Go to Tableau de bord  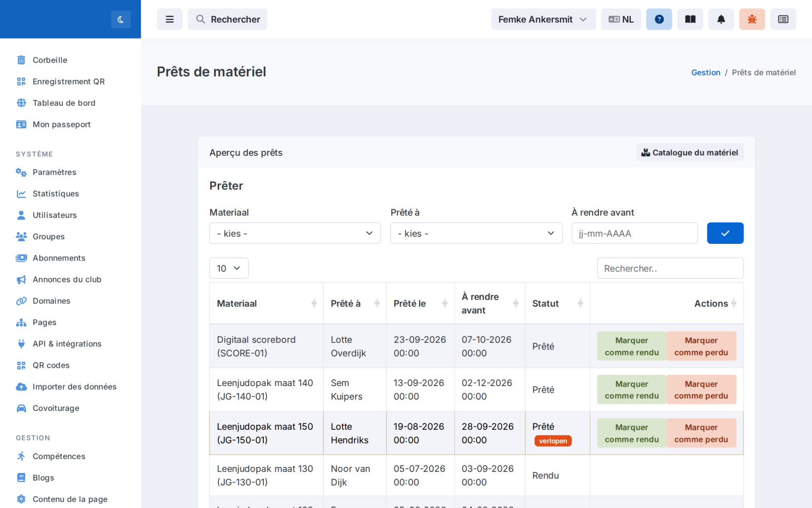64,103
